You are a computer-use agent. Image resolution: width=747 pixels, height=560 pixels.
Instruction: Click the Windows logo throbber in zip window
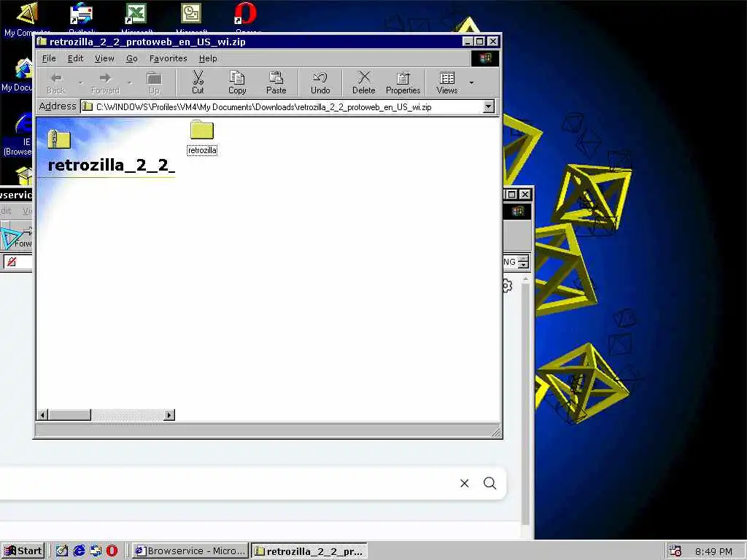click(x=485, y=58)
